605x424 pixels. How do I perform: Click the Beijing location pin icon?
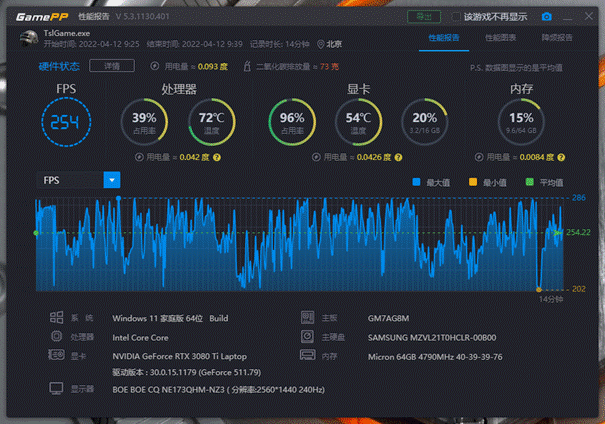[320, 44]
